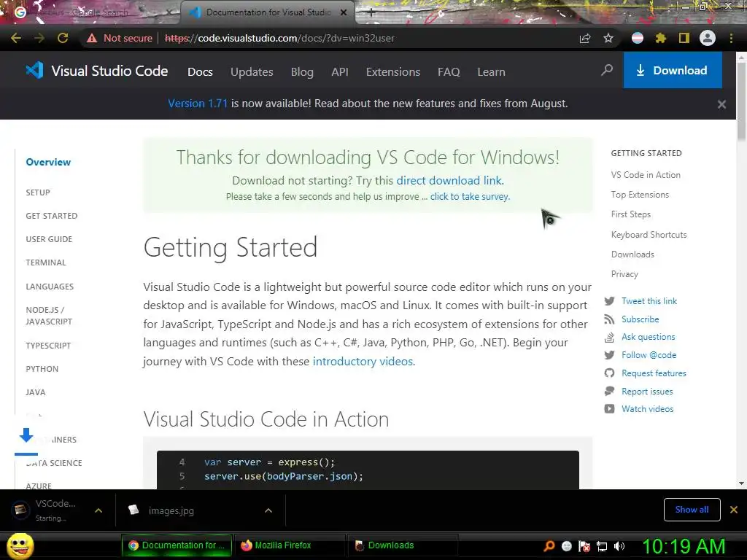Switch to Downloads taskbar window
Screen dimensions: 747x560
point(403,545)
